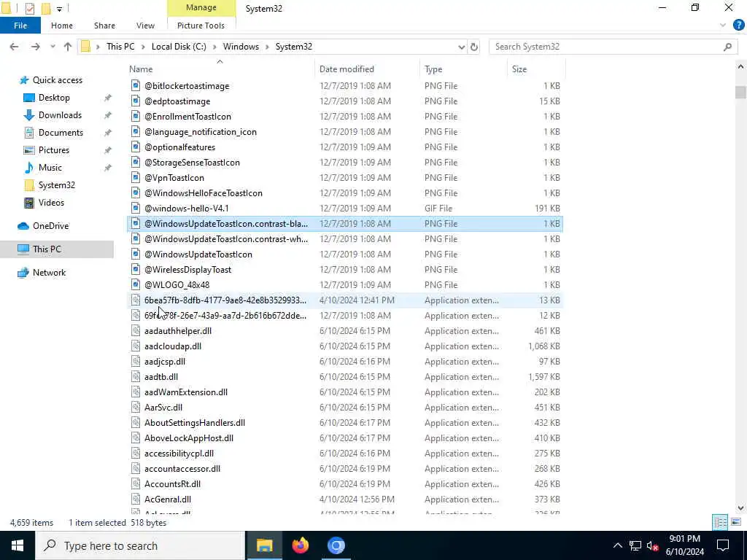
Task: Click in the Search System32 box
Action: click(608, 47)
